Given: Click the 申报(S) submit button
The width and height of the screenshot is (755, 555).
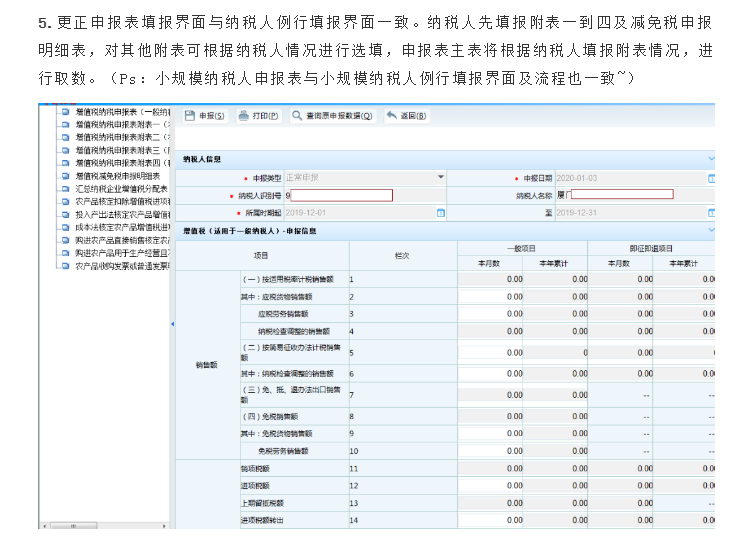Looking at the screenshot, I should pyautogui.click(x=205, y=116).
